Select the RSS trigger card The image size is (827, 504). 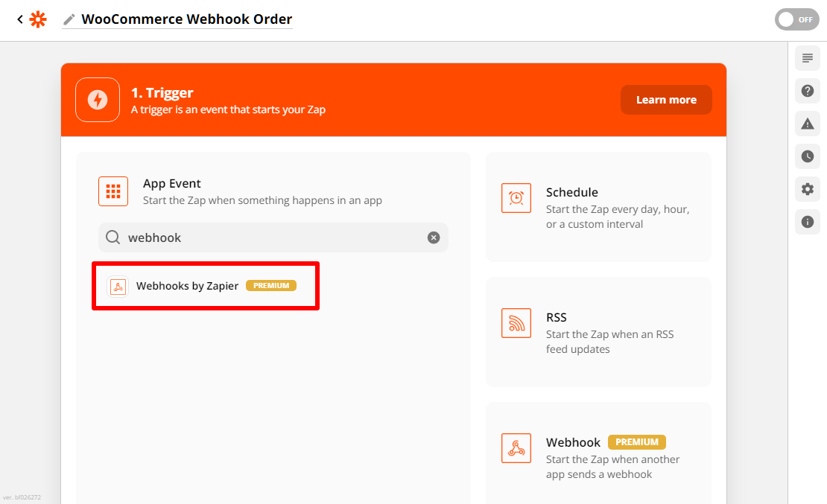(x=598, y=332)
